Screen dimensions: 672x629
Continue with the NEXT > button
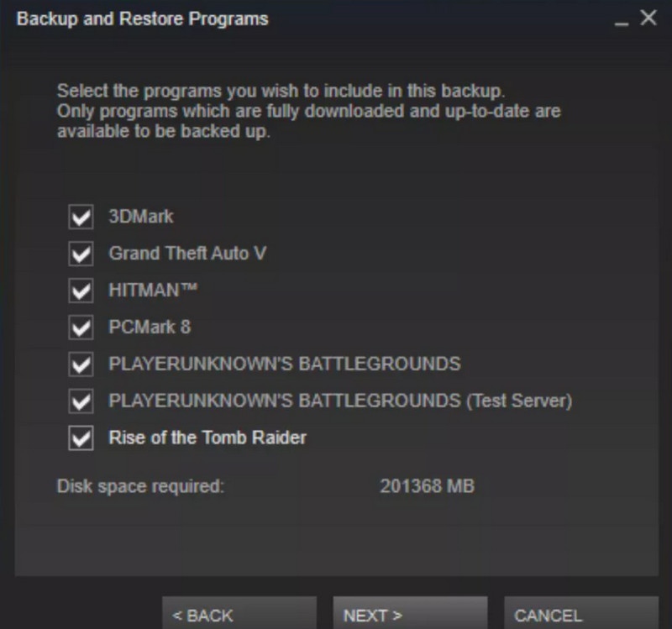tap(410, 613)
